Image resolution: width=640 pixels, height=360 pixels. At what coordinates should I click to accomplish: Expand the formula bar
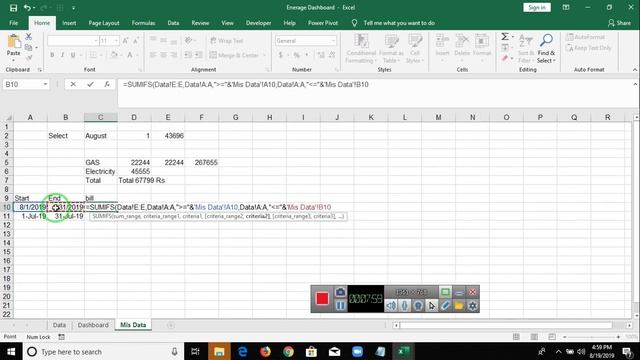coord(635,84)
